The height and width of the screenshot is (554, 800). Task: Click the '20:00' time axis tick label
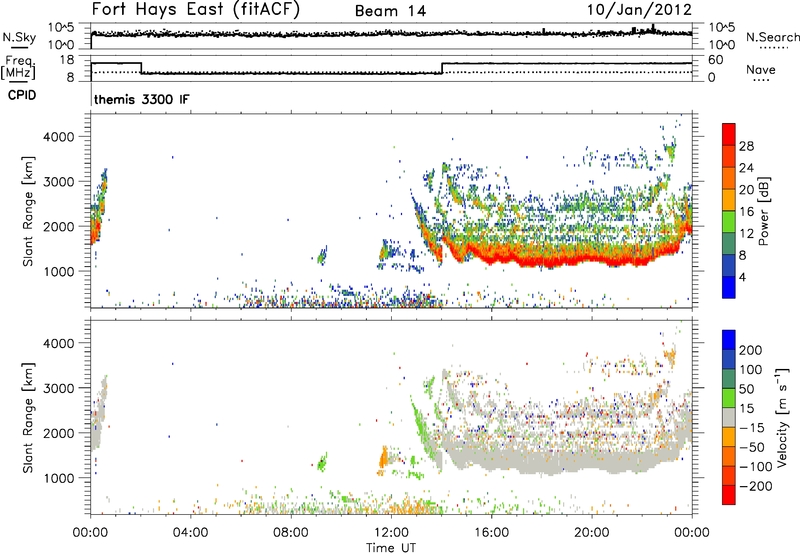(592, 533)
